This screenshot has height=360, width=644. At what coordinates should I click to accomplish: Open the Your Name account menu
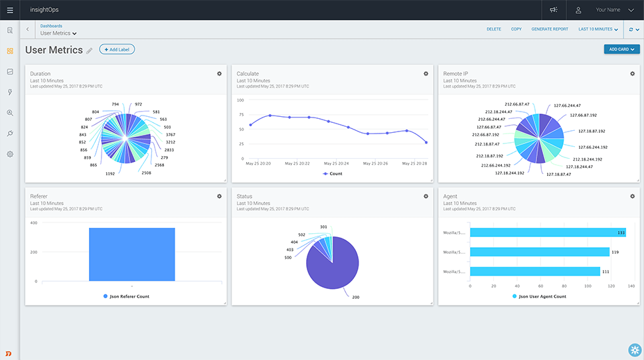(x=607, y=10)
